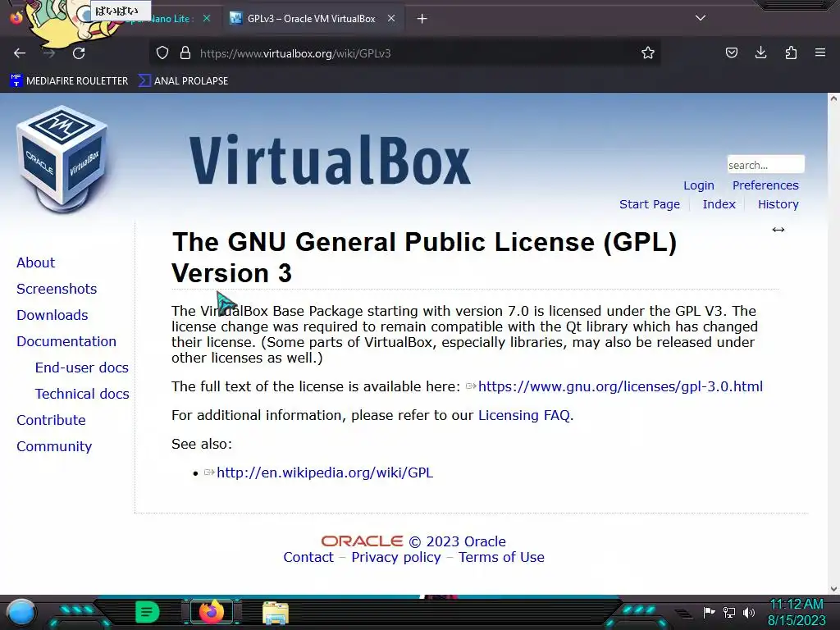Open network tray icon
This screenshot has width=840, height=630.
729,612
